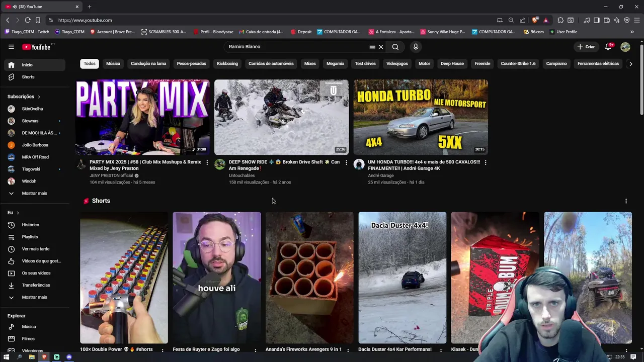Open Transferências in sidebar
This screenshot has width=644, height=362.
tap(35, 285)
